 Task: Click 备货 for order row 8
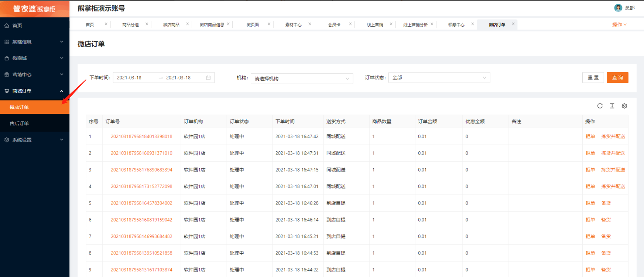coord(606,253)
